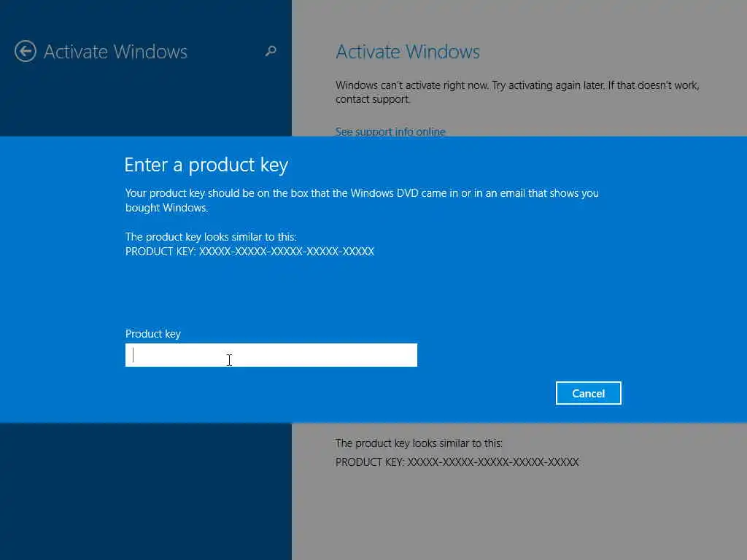Click the background pane's PRODUCT KEY XXXXX line

pos(457,462)
